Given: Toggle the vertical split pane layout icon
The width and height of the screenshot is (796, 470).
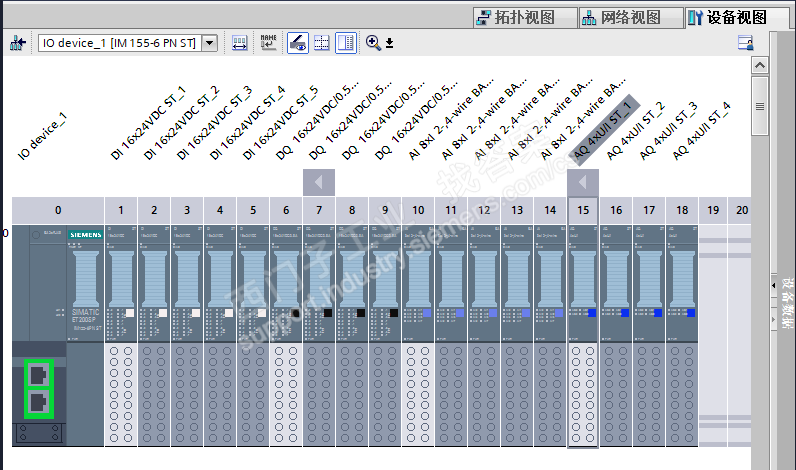Looking at the screenshot, I should pyautogui.click(x=346, y=43).
